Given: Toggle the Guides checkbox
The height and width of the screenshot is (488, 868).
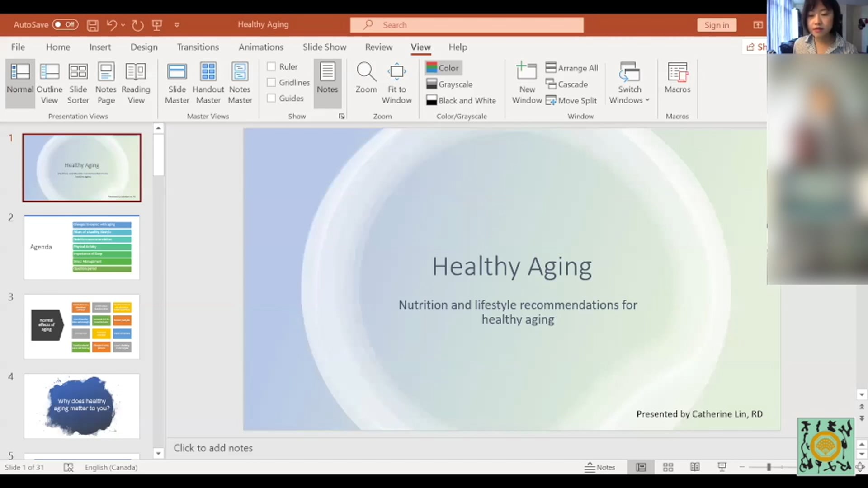Looking at the screenshot, I should click(x=271, y=98).
